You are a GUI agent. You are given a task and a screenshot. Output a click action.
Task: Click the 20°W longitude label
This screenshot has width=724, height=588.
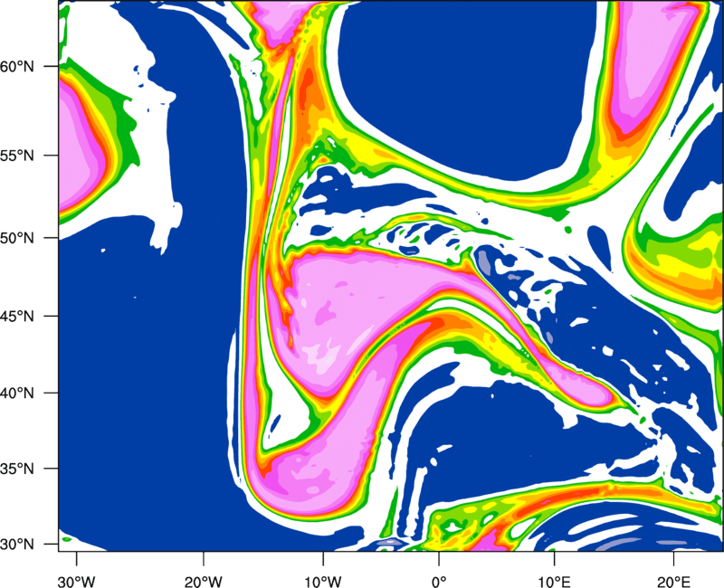pyautogui.click(x=204, y=581)
